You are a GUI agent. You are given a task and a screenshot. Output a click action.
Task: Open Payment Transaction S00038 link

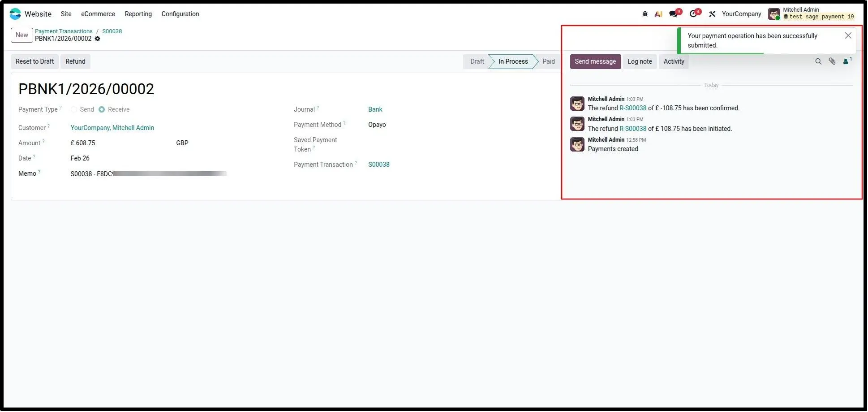[x=379, y=165]
